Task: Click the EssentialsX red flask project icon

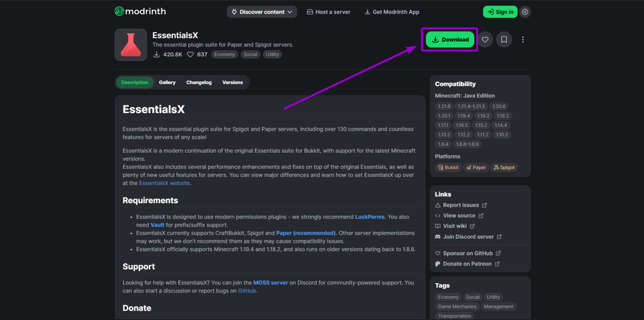Action: (131, 45)
